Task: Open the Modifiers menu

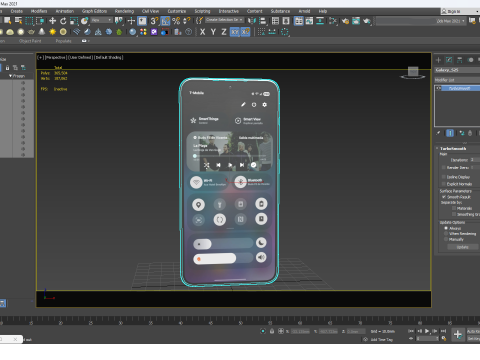Action: pyautogui.click(x=39, y=11)
